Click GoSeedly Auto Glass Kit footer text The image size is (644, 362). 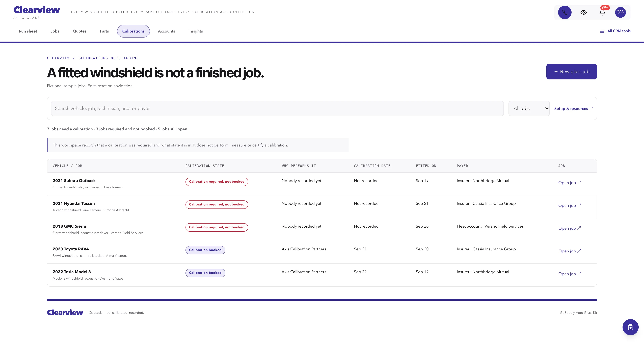tap(578, 313)
